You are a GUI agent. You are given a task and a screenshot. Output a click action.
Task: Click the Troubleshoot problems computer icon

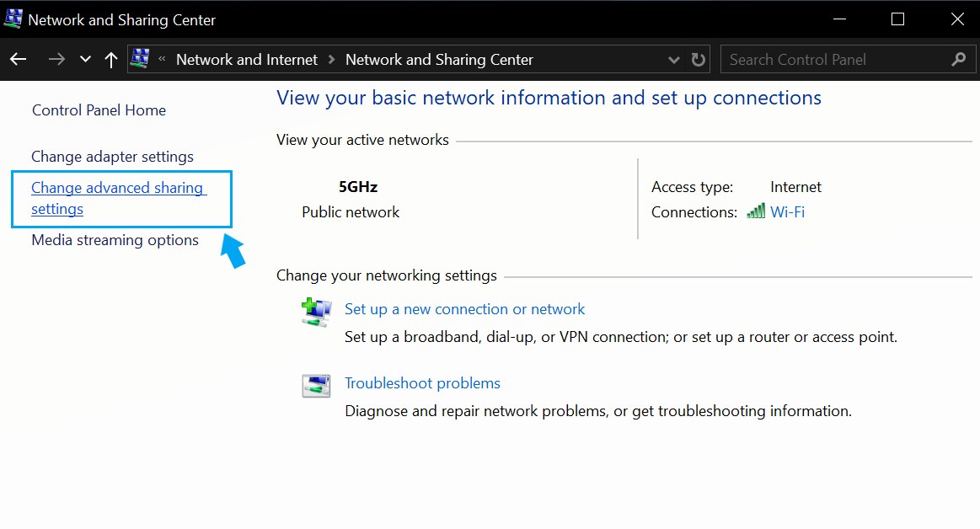pos(315,385)
